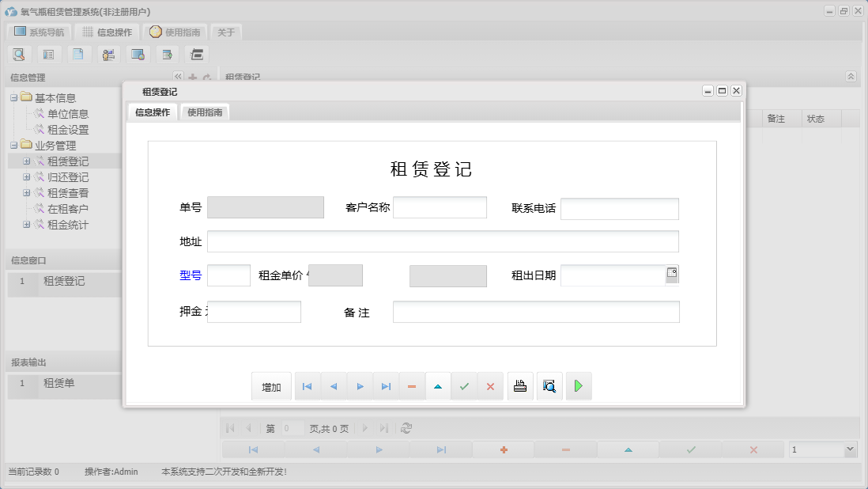
Task: Cancel editing with the red X icon
Action: tap(491, 385)
